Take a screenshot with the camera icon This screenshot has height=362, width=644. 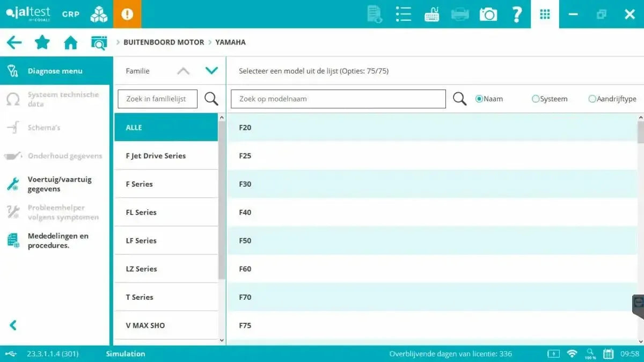tap(488, 14)
